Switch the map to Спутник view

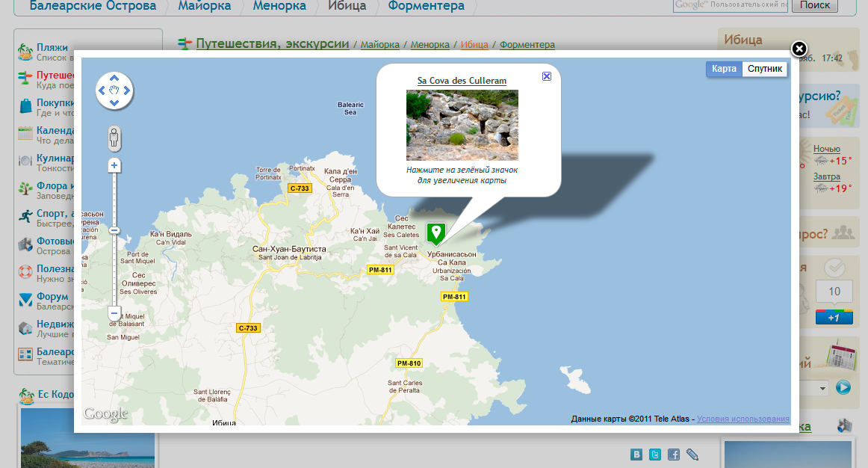tap(765, 69)
